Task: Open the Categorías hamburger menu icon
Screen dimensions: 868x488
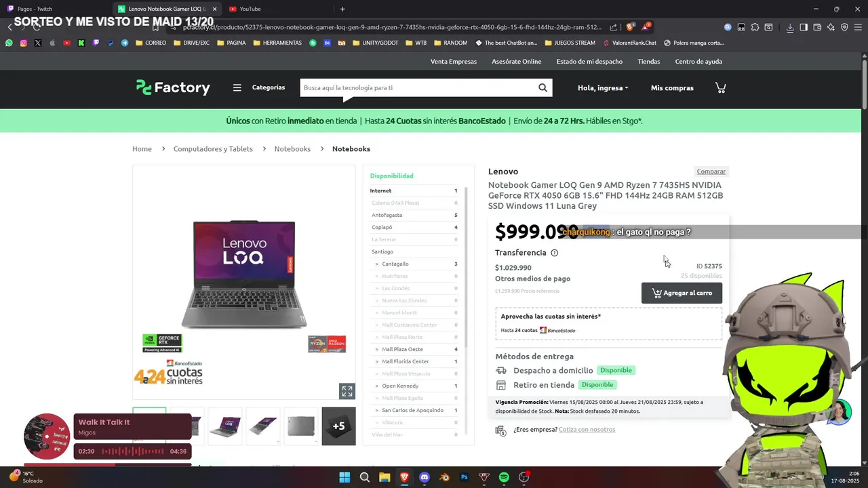Action: (237, 87)
